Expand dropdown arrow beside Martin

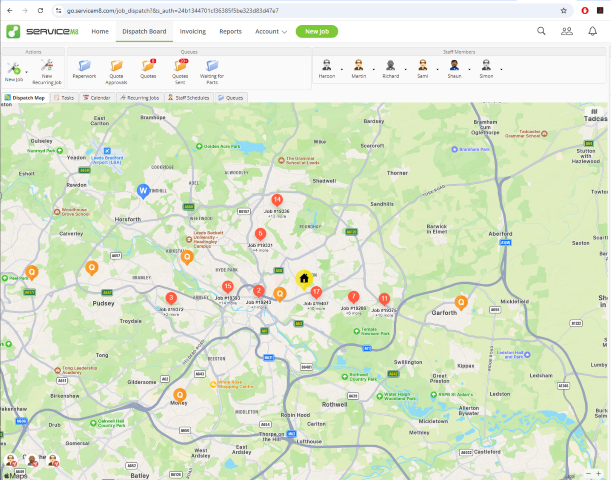[x=374, y=69]
